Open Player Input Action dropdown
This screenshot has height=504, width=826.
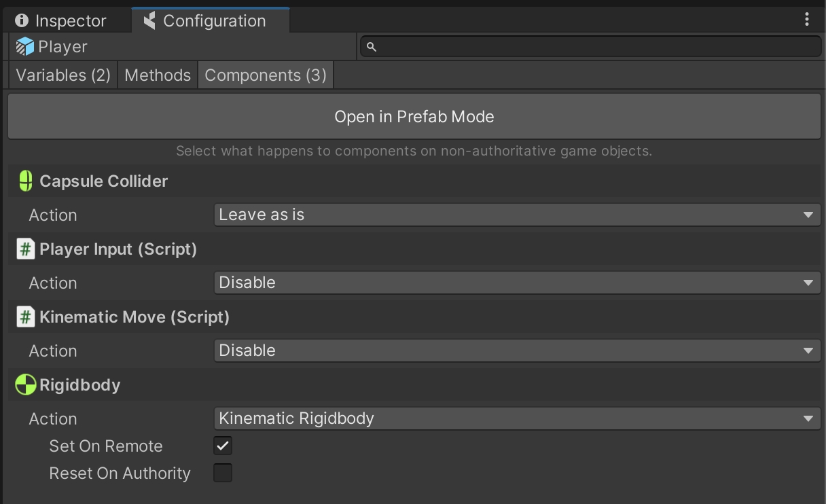coord(516,283)
